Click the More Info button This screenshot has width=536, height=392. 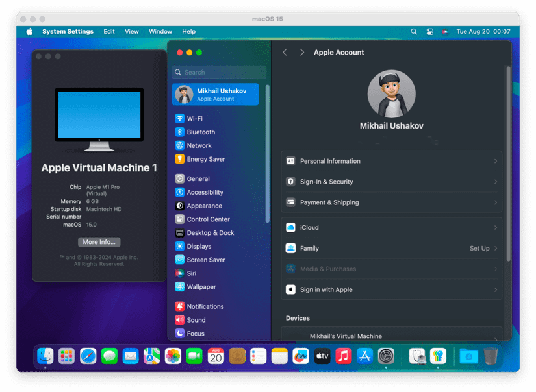click(x=99, y=241)
